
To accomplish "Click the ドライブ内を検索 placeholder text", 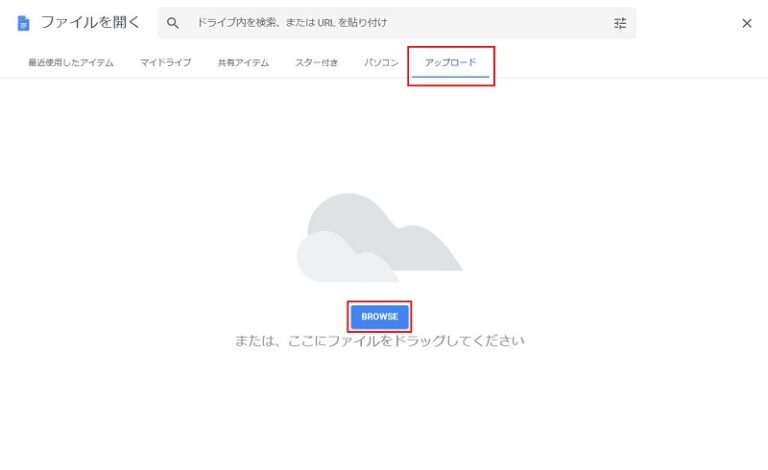I will pyautogui.click(x=292, y=23).
